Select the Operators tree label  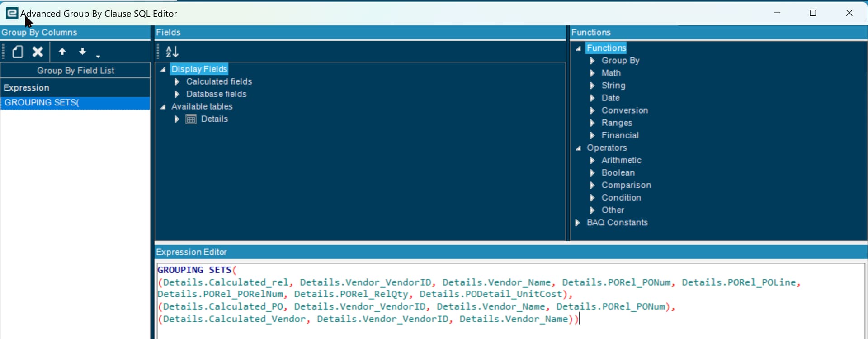(x=607, y=148)
